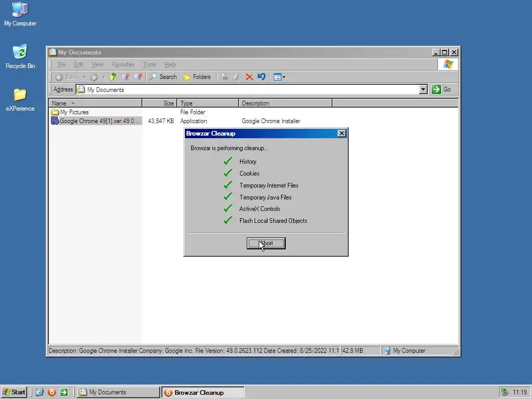Click the Windows flag logo icon
This screenshot has height=399, width=532.
click(448, 64)
